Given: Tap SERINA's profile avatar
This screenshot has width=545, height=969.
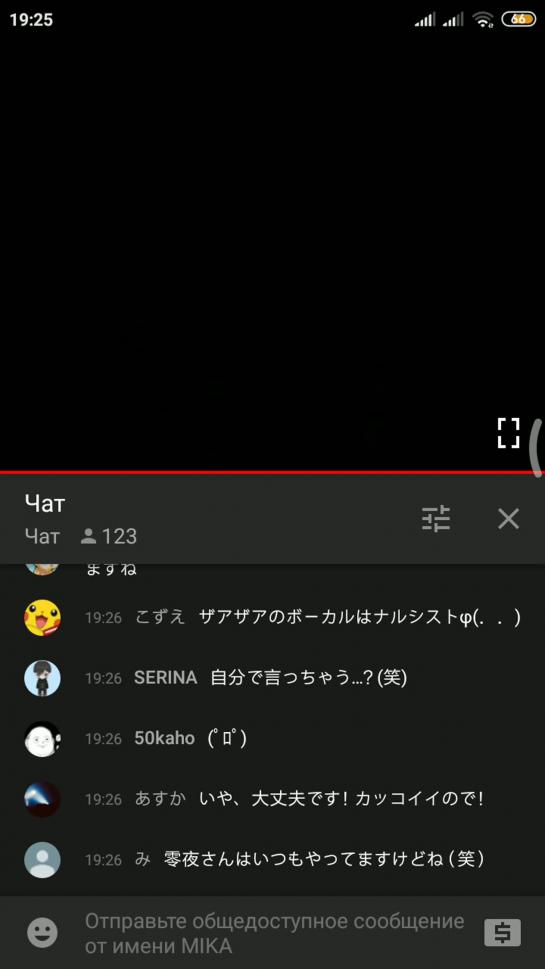Looking at the screenshot, I should click(x=42, y=678).
